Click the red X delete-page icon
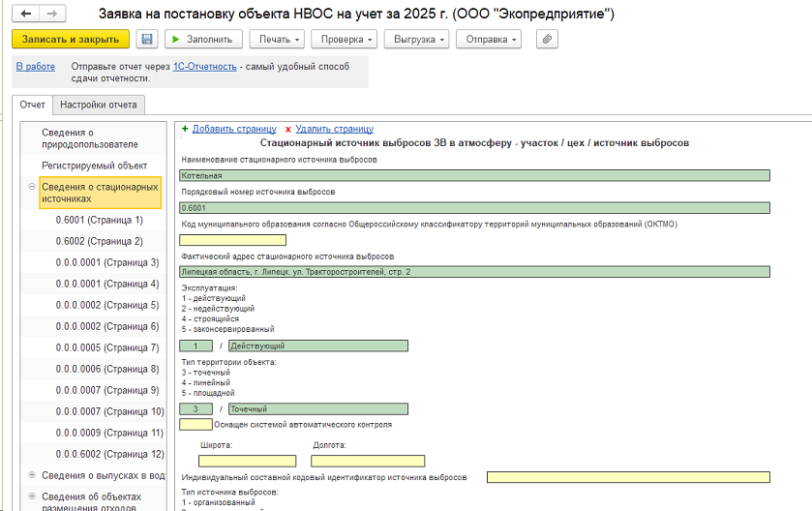The width and height of the screenshot is (812, 511). pyautogui.click(x=287, y=129)
